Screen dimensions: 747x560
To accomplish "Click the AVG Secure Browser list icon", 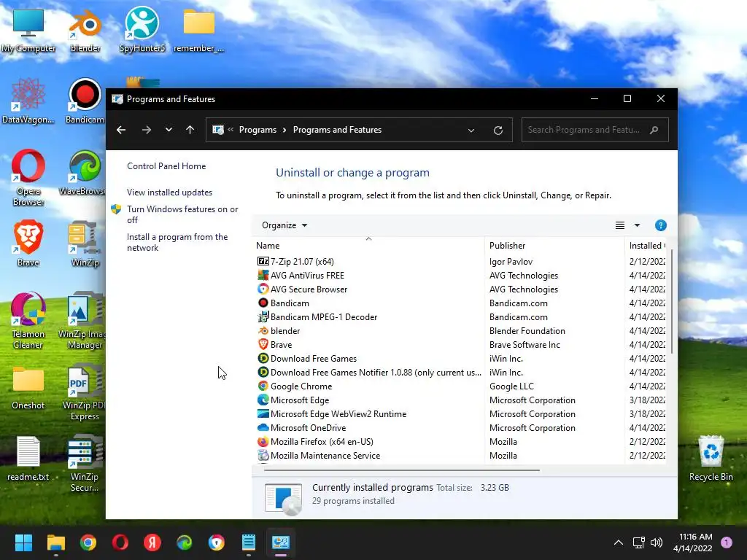I will click(263, 289).
